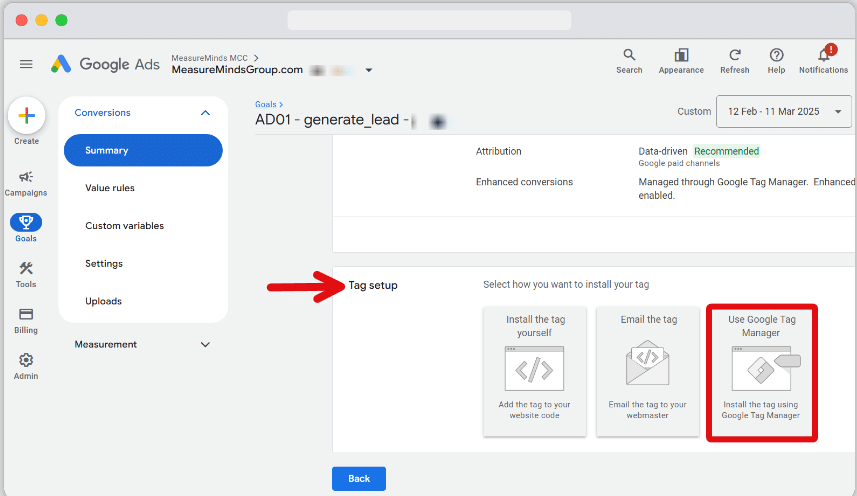Open the date range dropdown
Image resolution: width=857 pixels, height=496 pixels.
pos(784,111)
